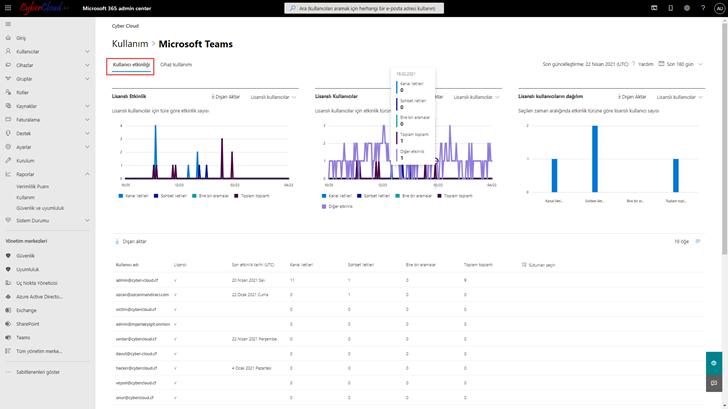Image resolution: width=728 pixels, height=409 pixels.
Task: Open the app launcher hamburger menu
Action: point(8,8)
